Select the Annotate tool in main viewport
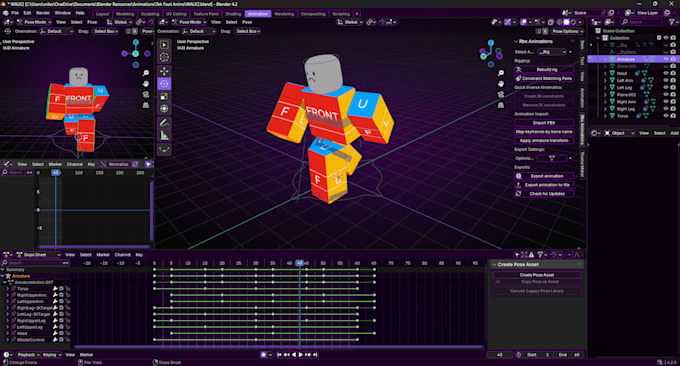This screenshot has height=366, width=680. (x=164, y=123)
